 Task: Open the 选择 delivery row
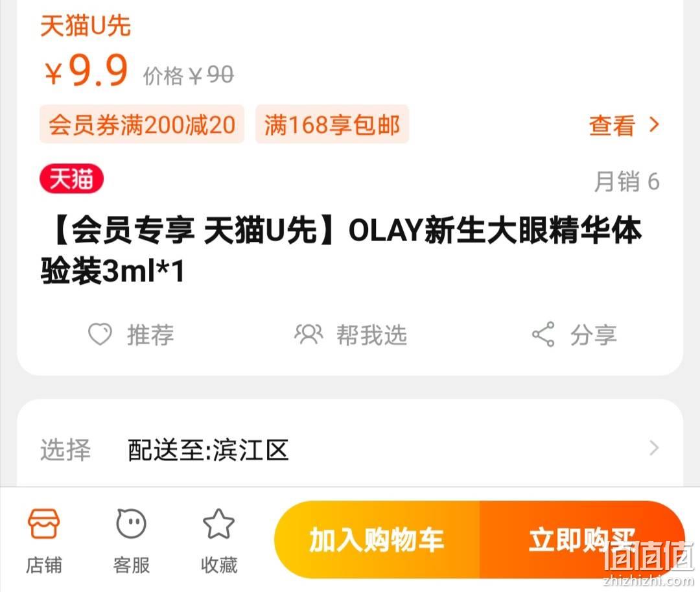(350, 449)
